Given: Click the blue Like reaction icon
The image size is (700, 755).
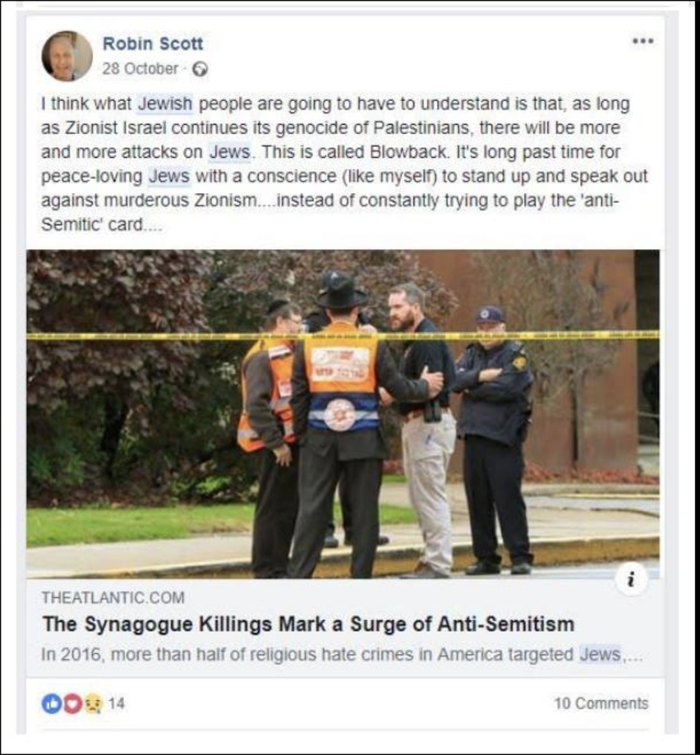Looking at the screenshot, I should (51, 703).
